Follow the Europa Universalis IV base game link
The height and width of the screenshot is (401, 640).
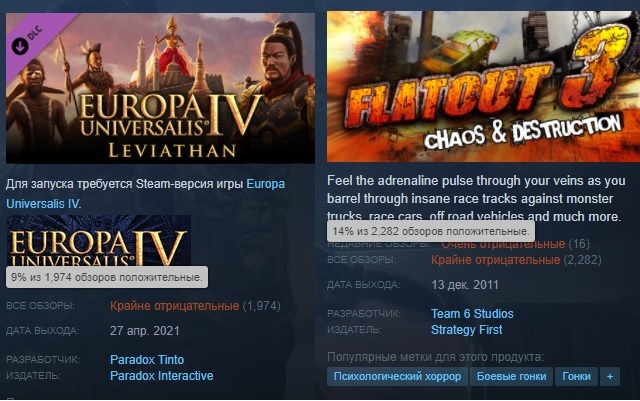pos(145,194)
